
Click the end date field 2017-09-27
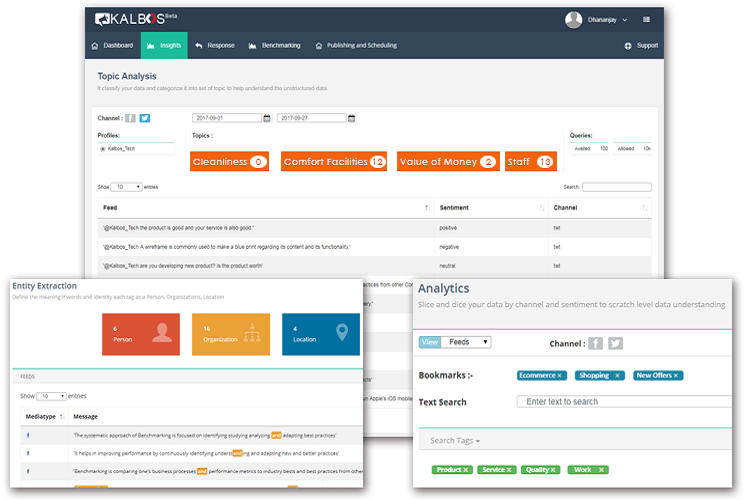(x=312, y=118)
